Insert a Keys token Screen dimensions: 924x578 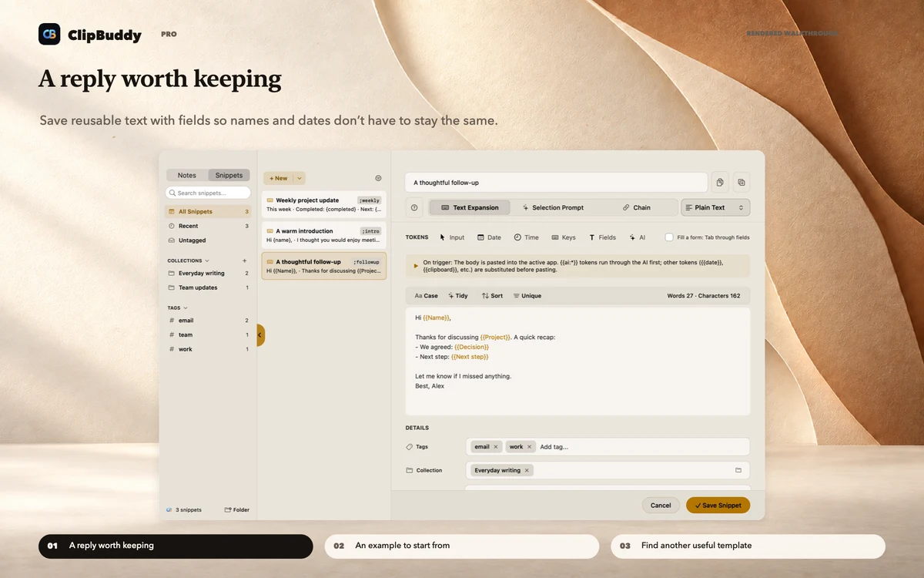(x=564, y=237)
